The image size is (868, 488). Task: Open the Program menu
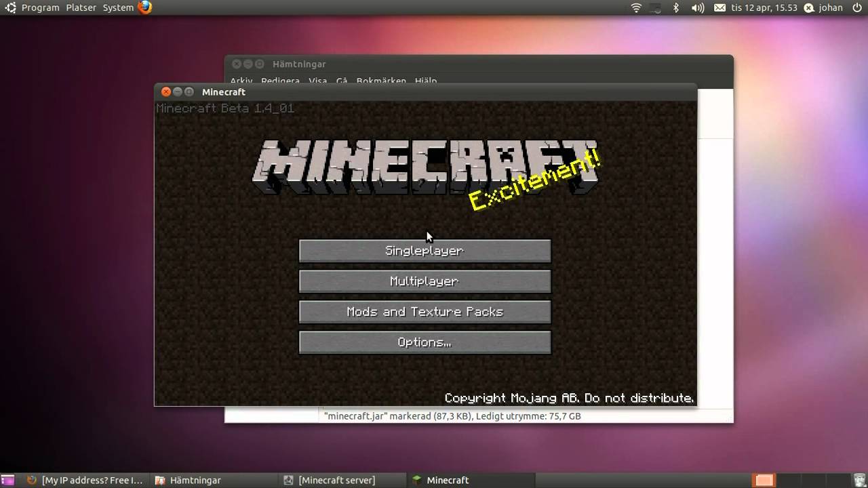[x=40, y=8]
